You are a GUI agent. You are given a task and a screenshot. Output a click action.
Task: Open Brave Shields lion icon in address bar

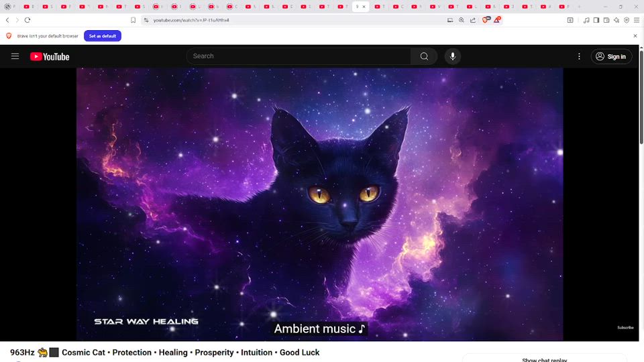point(486,20)
